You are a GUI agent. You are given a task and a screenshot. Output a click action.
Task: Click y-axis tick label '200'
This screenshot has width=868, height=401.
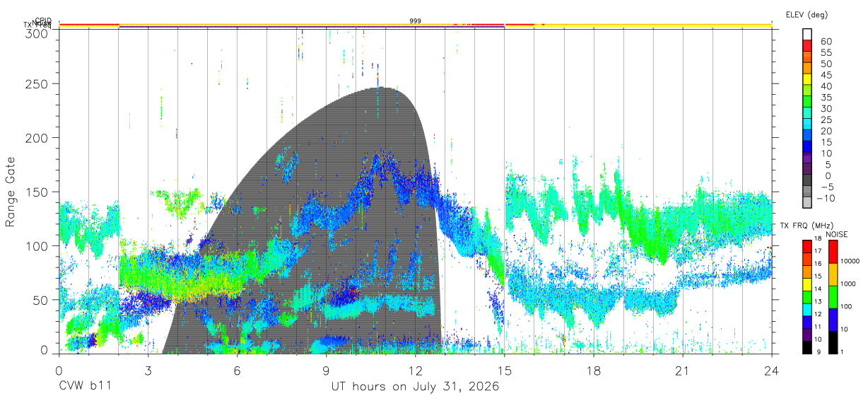[x=37, y=137]
